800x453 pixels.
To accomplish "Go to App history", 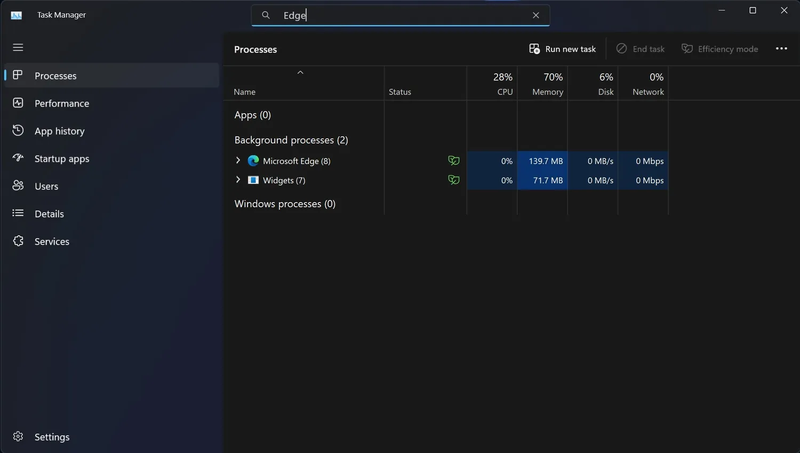I will [x=112, y=131].
